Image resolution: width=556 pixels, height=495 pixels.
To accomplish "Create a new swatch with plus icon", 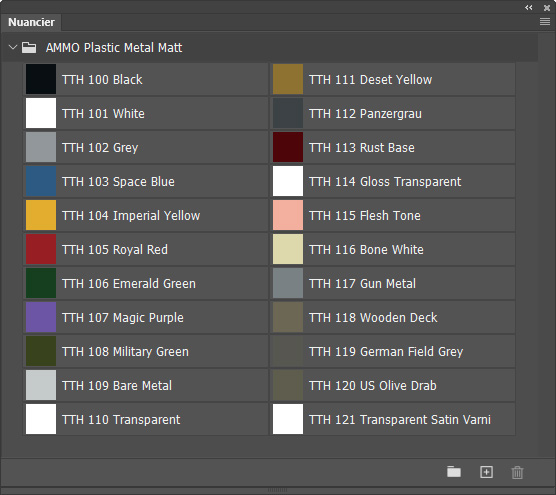I will (x=486, y=472).
